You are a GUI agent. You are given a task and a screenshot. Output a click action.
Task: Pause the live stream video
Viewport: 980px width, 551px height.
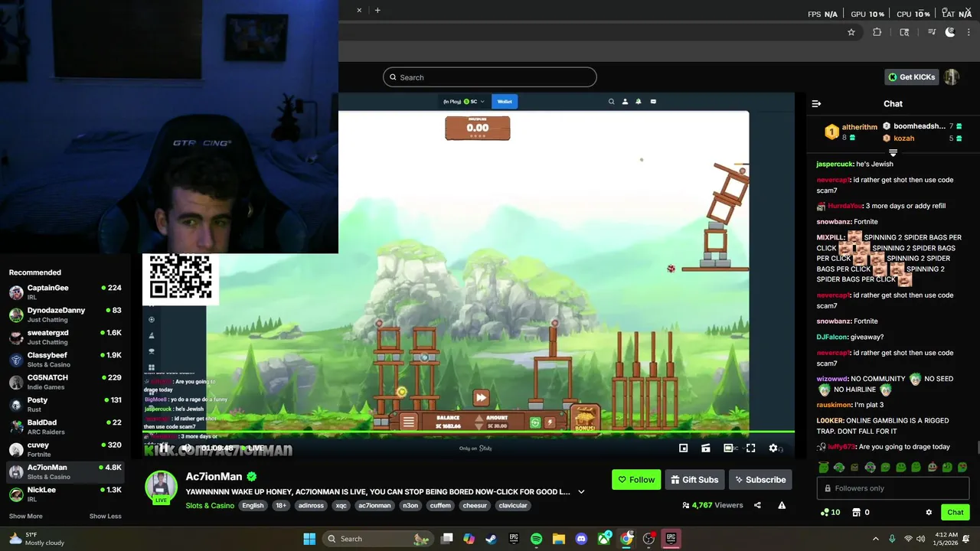coord(163,448)
